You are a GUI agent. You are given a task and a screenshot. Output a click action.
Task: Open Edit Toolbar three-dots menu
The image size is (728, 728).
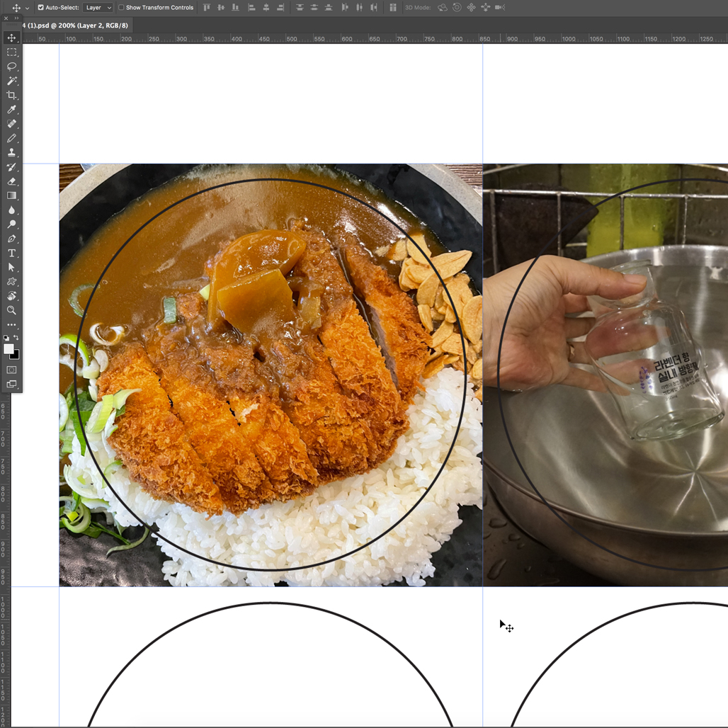click(11, 325)
